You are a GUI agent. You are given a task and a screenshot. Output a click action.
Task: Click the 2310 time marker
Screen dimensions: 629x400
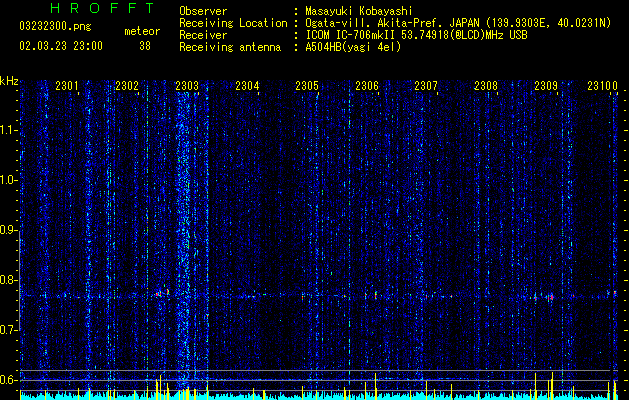coord(603,85)
